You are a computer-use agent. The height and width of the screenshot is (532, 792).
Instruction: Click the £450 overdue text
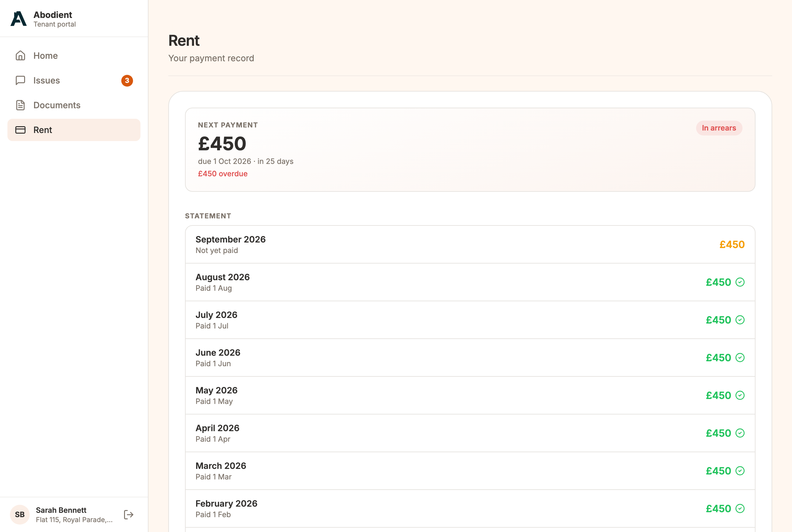pyautogui.click(x=223, y=174)
